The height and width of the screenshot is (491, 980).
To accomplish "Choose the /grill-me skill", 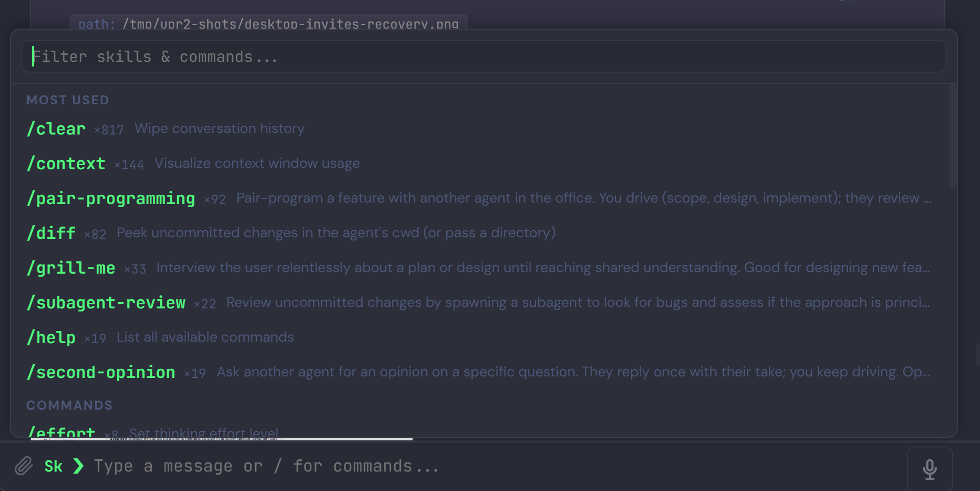I will point(484,267).
